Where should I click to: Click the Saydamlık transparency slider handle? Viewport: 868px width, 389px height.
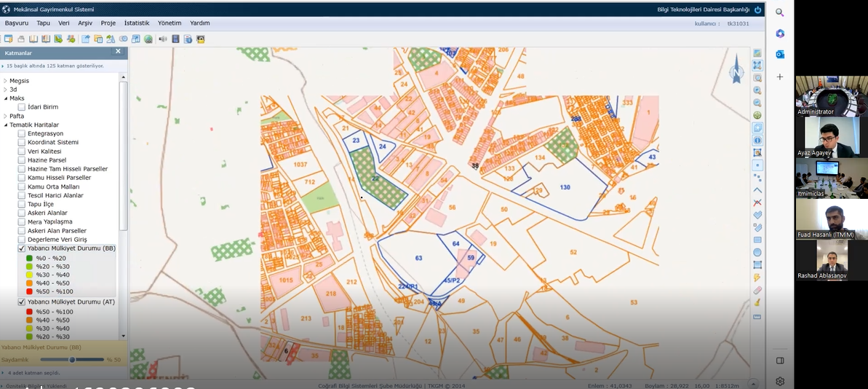[72, 359]
